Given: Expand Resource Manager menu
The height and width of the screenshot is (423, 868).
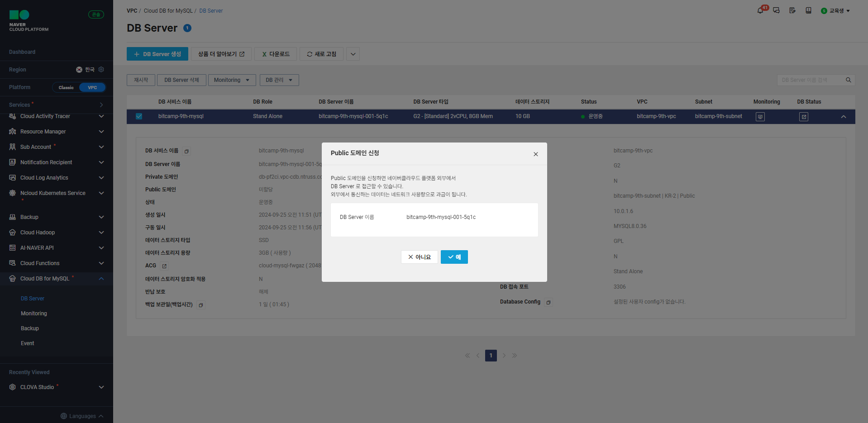Looking at the screenshot, I should coord(101,132).
